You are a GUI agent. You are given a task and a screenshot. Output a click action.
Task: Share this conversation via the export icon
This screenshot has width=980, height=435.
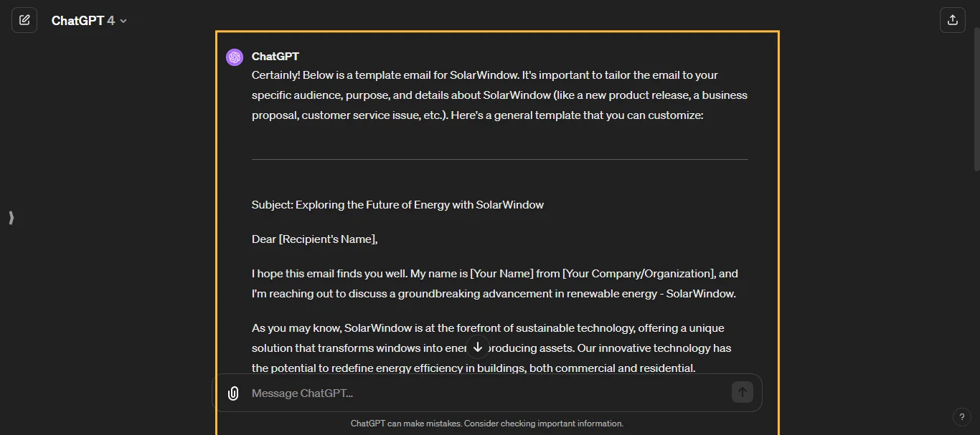click(952, 19)
